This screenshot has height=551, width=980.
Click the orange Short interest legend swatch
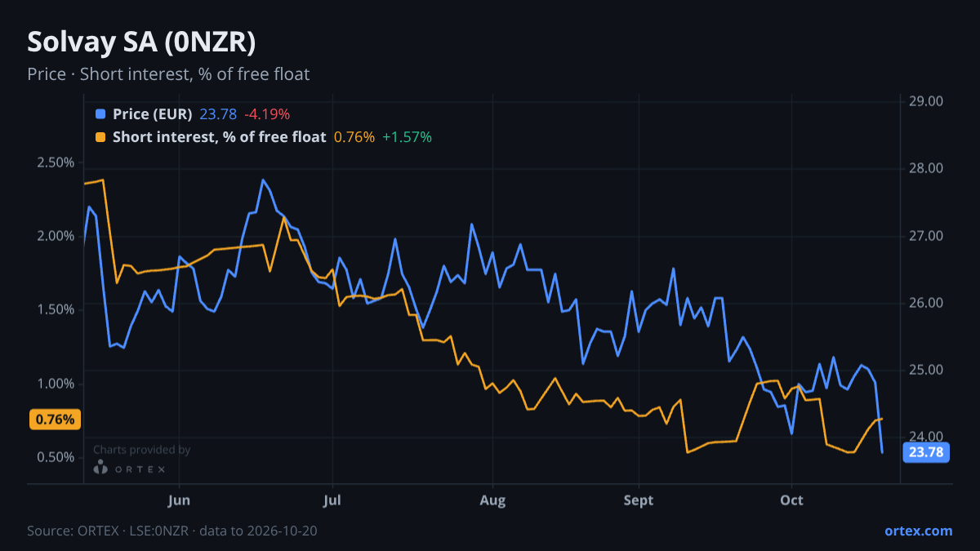click(100, 137)
